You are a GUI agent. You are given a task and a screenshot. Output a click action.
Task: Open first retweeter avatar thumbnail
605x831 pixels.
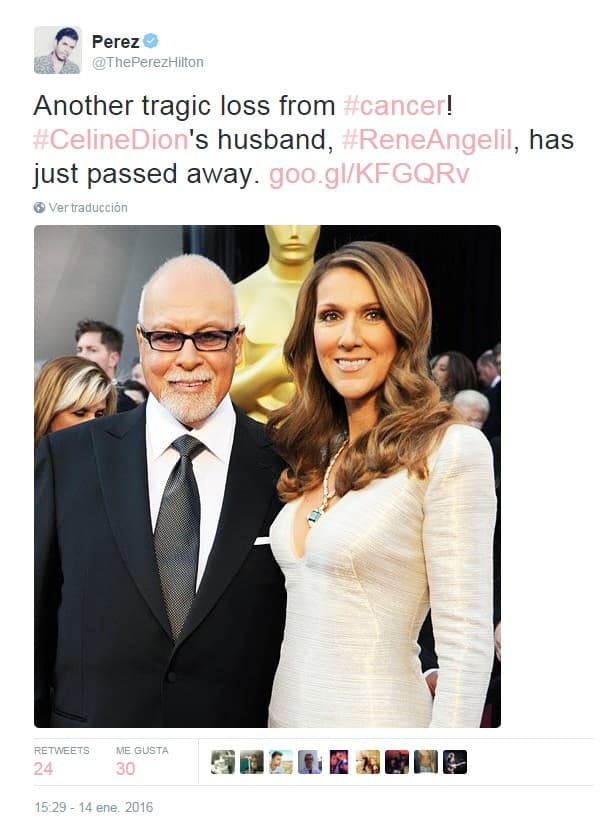coord(223,762)
